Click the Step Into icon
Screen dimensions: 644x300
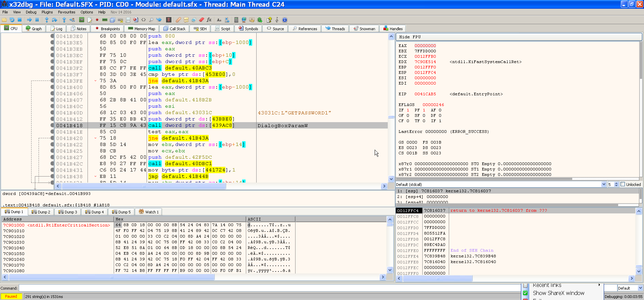47,20
